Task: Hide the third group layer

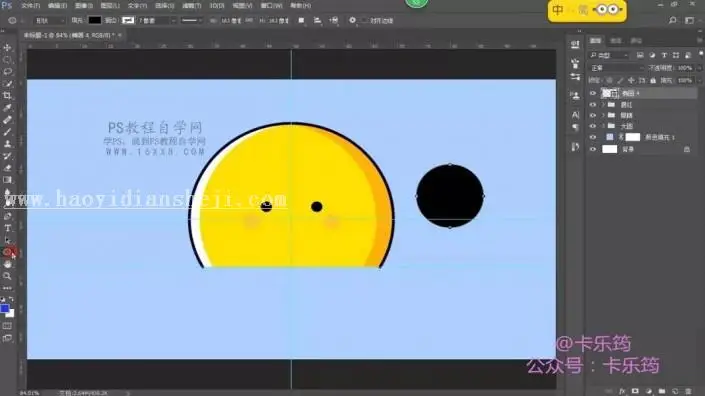Action: click(x=593, y=126)
